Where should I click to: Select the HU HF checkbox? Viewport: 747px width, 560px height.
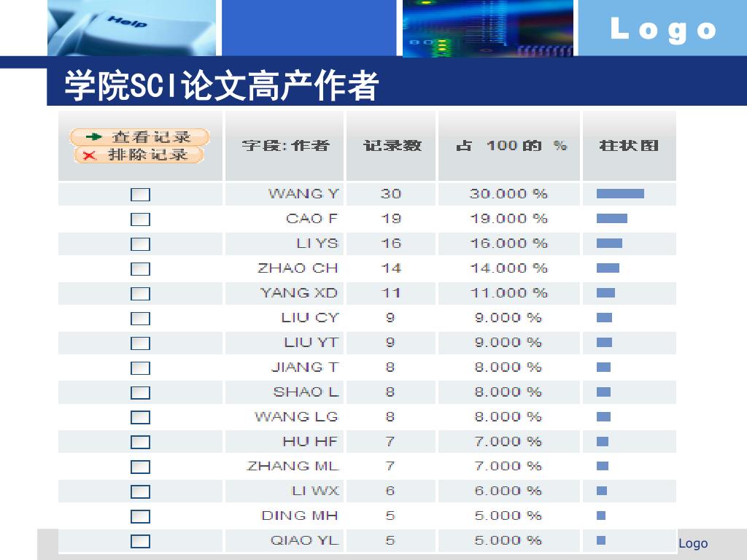(141, 442)
